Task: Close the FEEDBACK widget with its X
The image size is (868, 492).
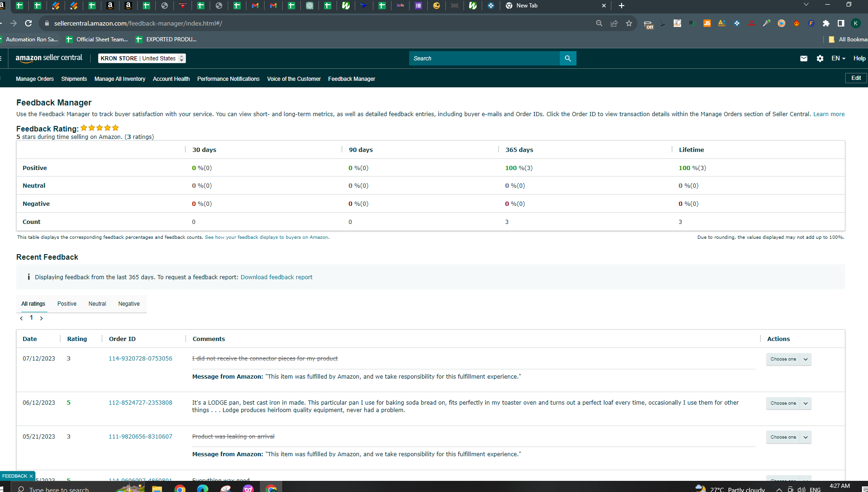Action: pos(31,476)
